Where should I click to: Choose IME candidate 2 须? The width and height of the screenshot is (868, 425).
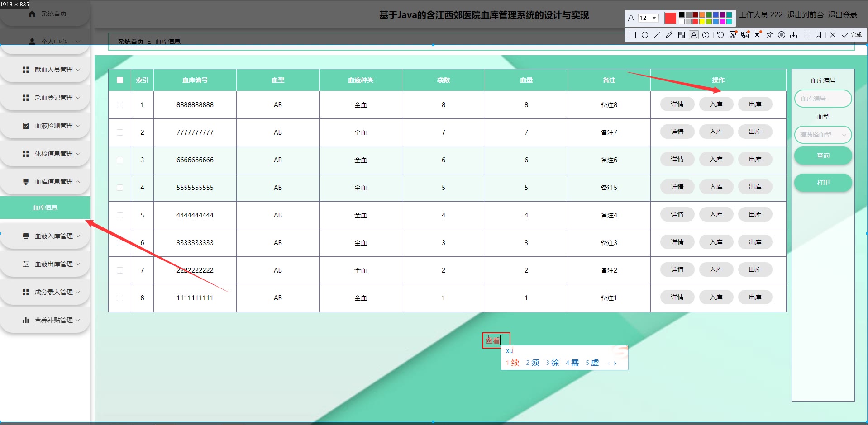pyautogui.click(x=533, y=363)
